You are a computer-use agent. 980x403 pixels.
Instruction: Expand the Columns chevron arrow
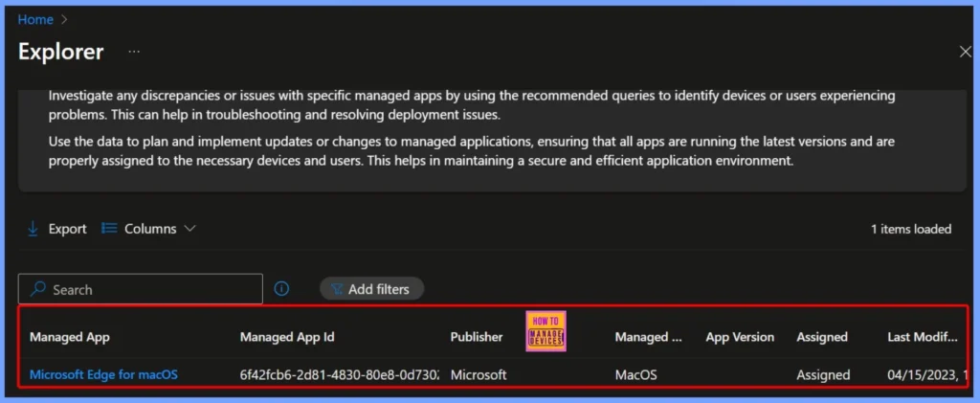click(189, 229)
